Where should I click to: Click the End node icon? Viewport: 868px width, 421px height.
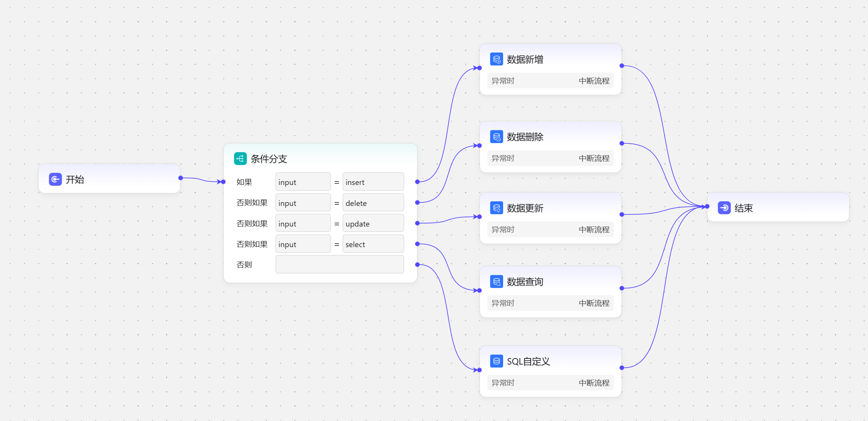coord(724,208)
